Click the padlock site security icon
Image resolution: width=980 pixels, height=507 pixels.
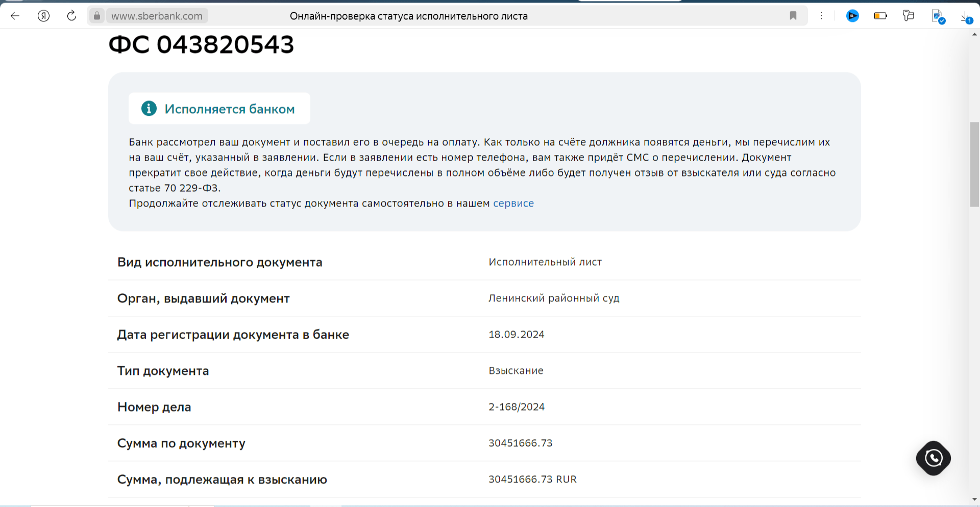[97, 16]
